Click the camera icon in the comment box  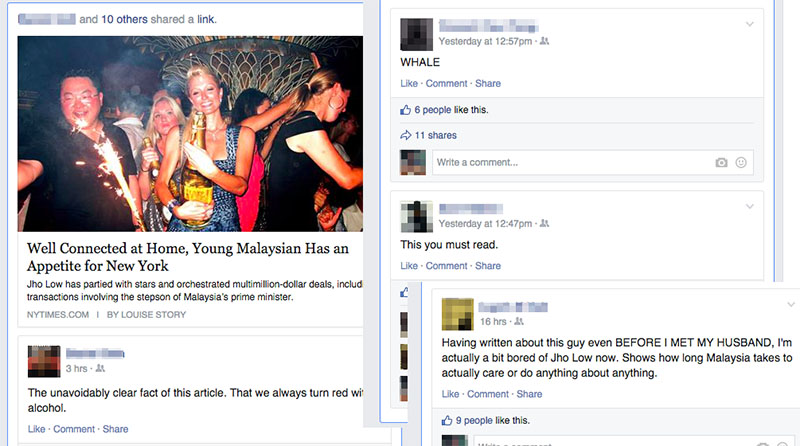click(x=721, y=163)
